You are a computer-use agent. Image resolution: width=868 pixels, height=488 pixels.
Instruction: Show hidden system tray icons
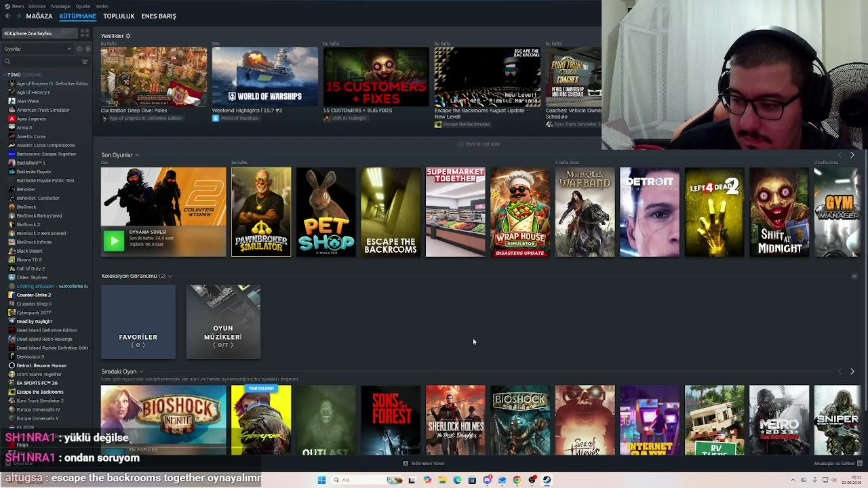[x=793, y=480]
